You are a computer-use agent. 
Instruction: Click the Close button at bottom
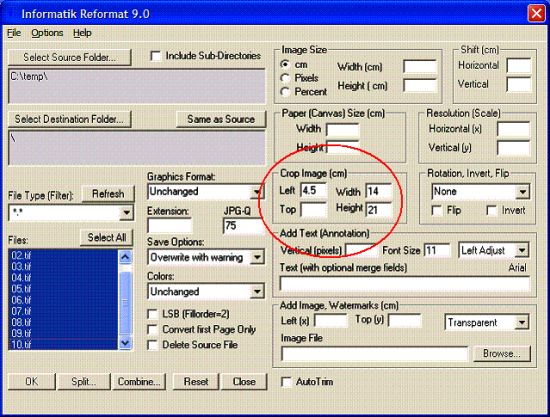(244, 382)
